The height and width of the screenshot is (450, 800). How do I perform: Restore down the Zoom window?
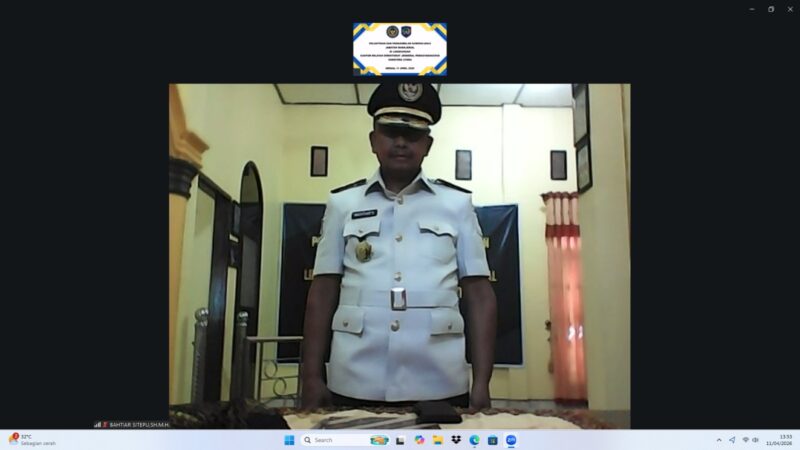pyautogui.click(x=771, y=9)
